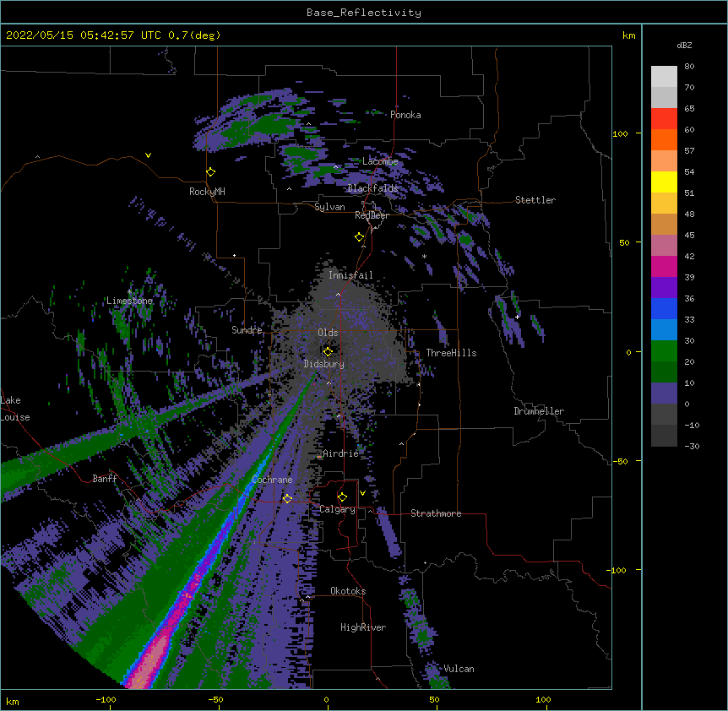
Task: Click the blue 36 dBZ legend swatch
Action: click(664, 308)
